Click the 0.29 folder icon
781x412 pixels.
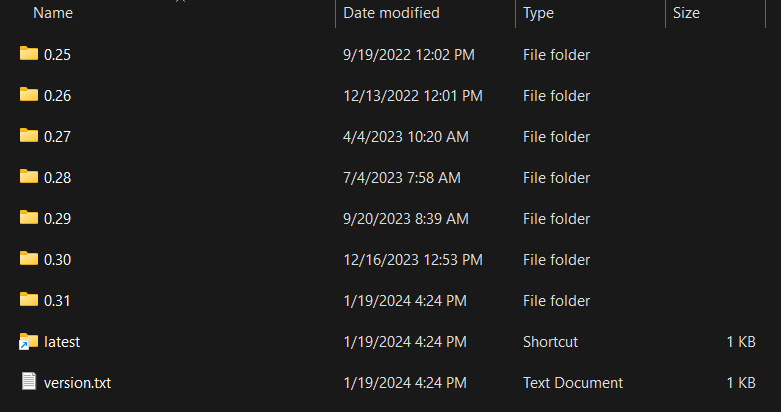pos(29,217)
